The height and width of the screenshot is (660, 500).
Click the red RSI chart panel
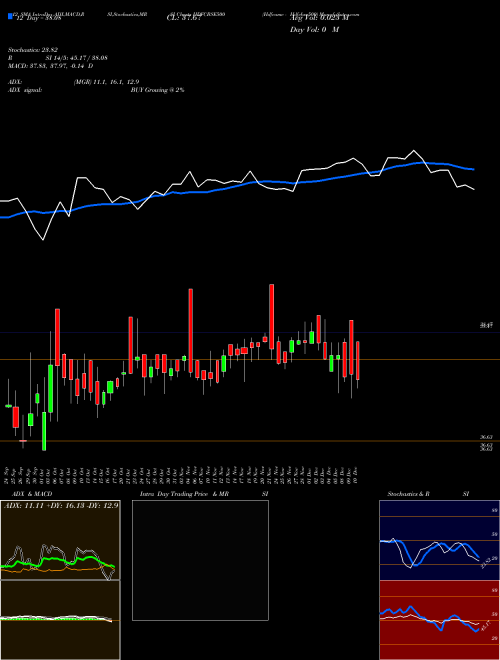(439, 620)
